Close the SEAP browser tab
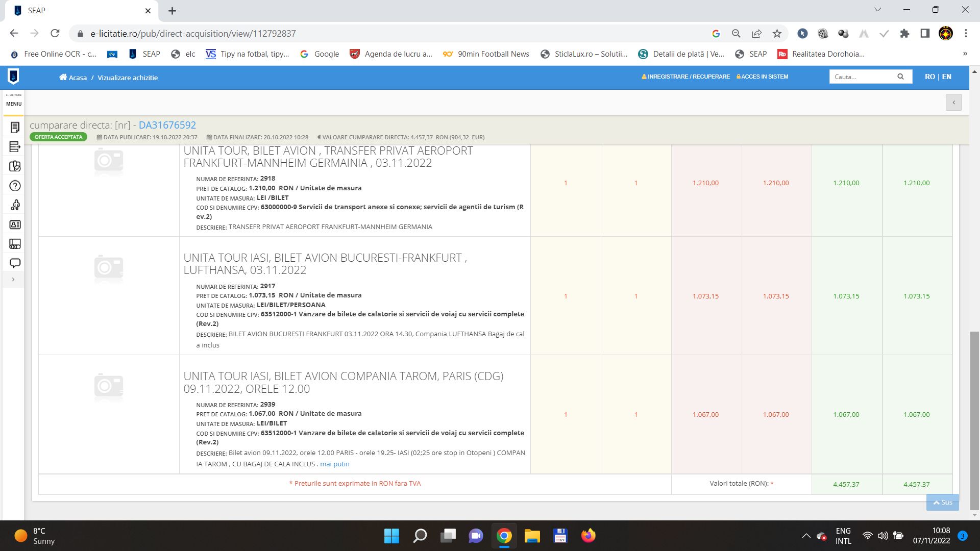Screen dimensions: 980x551 click(x=148, y=11)
